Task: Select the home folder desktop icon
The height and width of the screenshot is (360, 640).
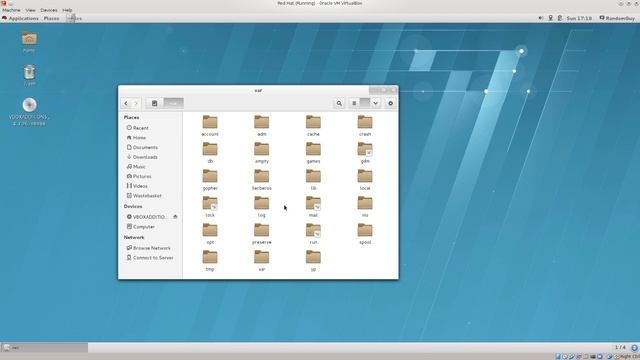Action: pos(29,42)
